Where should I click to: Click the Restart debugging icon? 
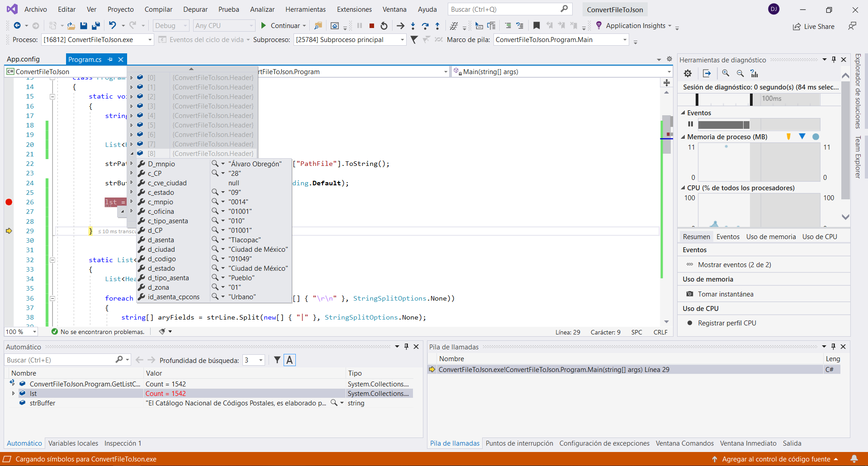(x=384, y=26)
